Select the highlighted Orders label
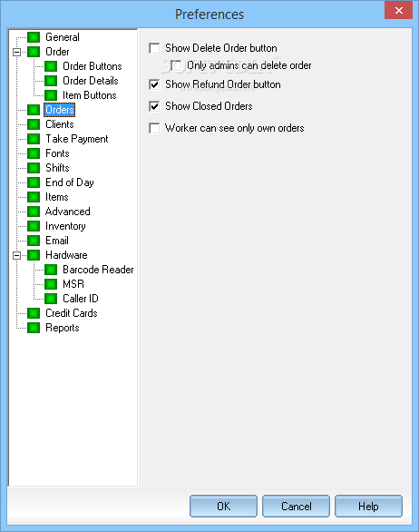Image resolution: width=419 pixels, height=532 pixels. point(60,110)
